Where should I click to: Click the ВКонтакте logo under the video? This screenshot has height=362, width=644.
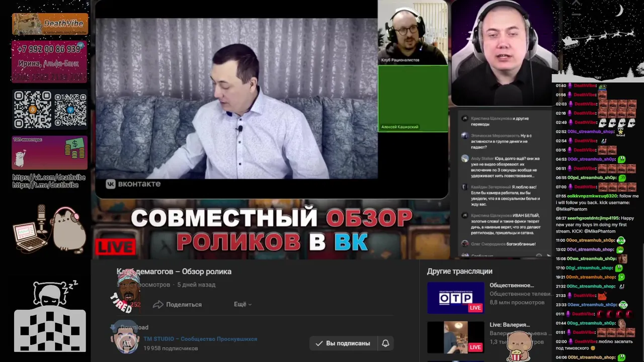coord(133,184)
